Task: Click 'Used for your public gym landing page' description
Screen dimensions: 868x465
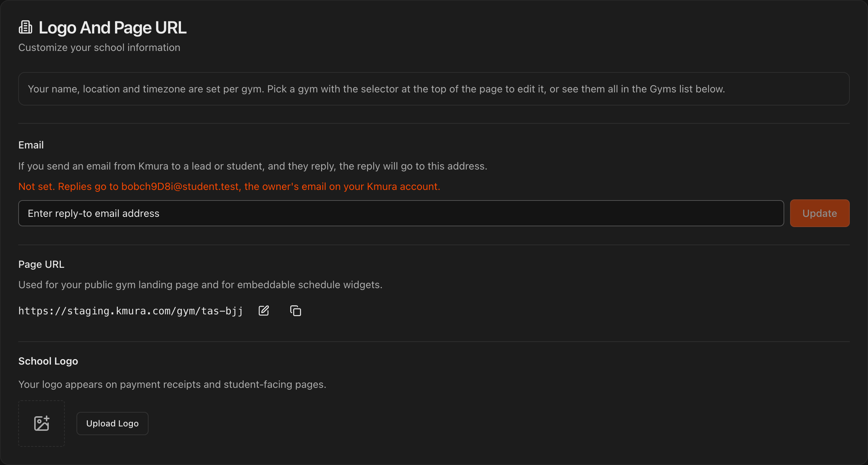Action: point(200,285)
